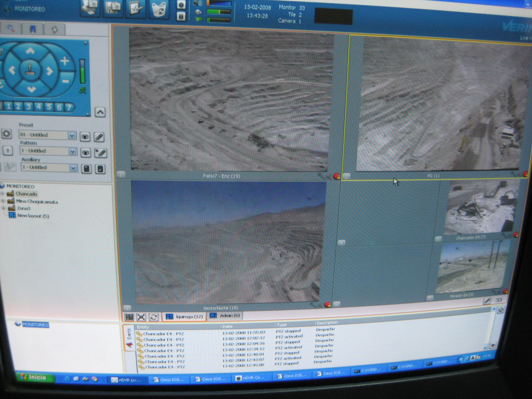Viewport: 532px width, 399px height.
Task: Click the round button left of Preset dropdown
Action: (x=6, y=134)
